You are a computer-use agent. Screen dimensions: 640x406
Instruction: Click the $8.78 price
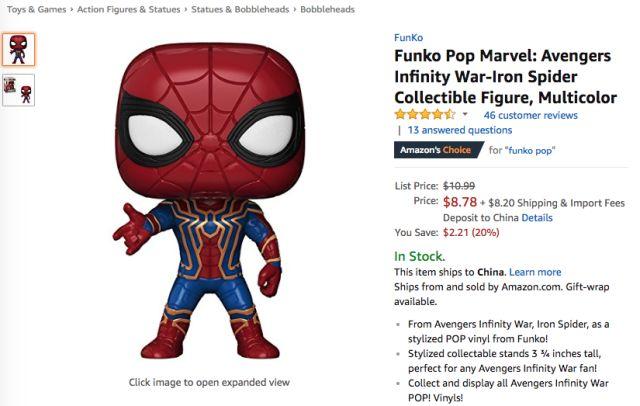point(460,201)
